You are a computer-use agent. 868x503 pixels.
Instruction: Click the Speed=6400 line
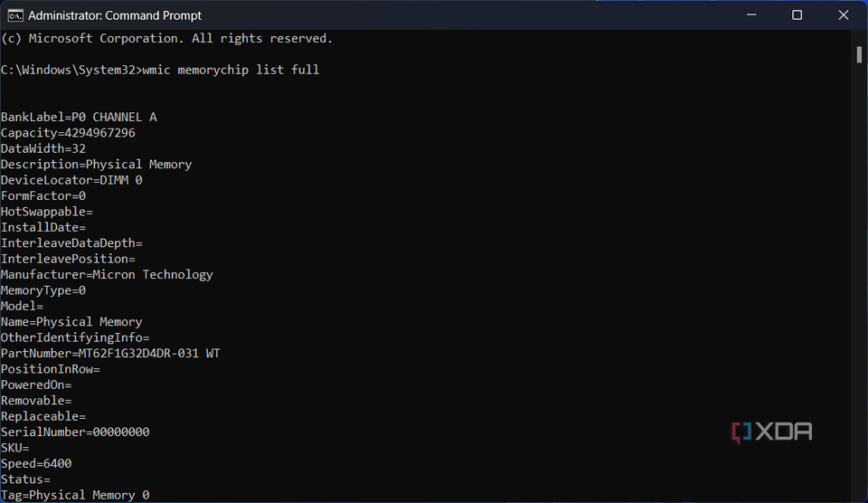[36, 463]
